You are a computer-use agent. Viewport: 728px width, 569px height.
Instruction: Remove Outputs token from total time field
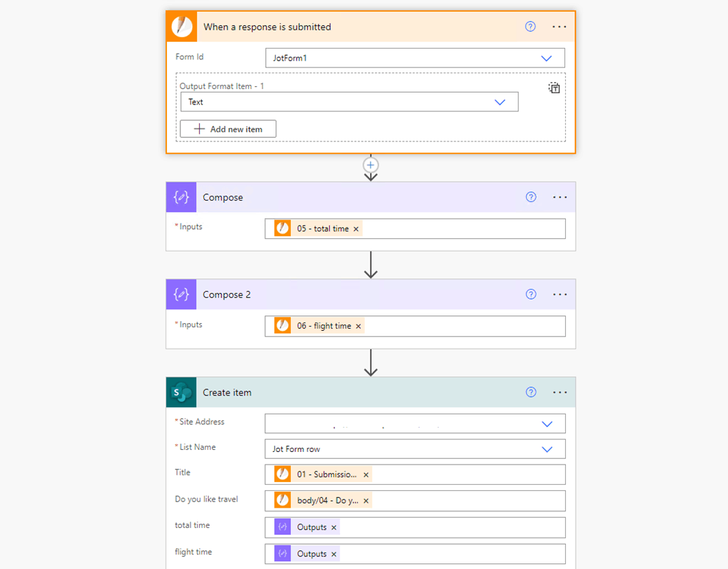pos(334,528)
